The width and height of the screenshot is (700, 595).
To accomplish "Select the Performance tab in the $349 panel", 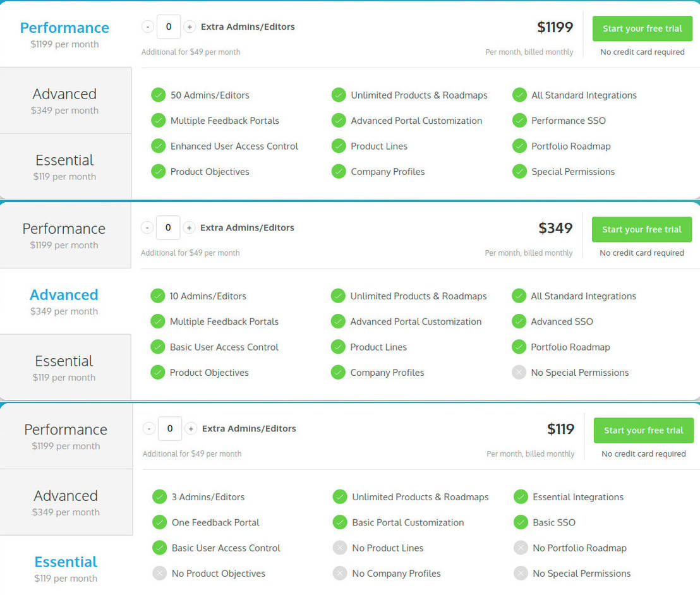I will [65, 235].
